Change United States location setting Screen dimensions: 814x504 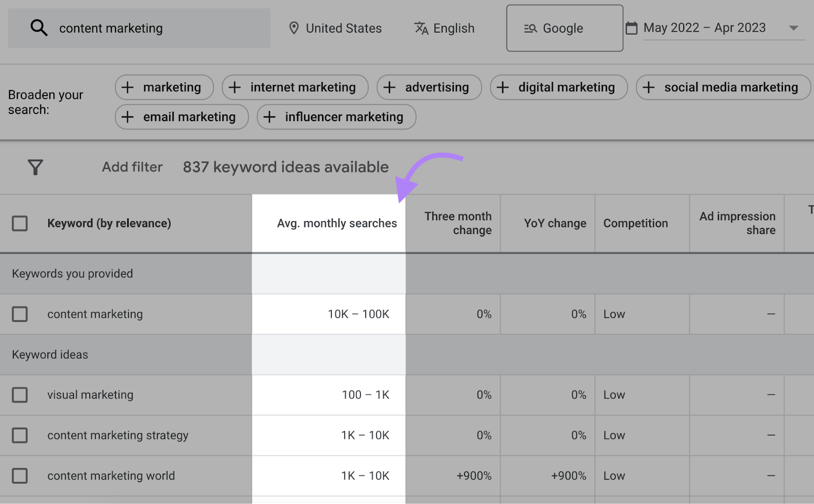point(335,28)
